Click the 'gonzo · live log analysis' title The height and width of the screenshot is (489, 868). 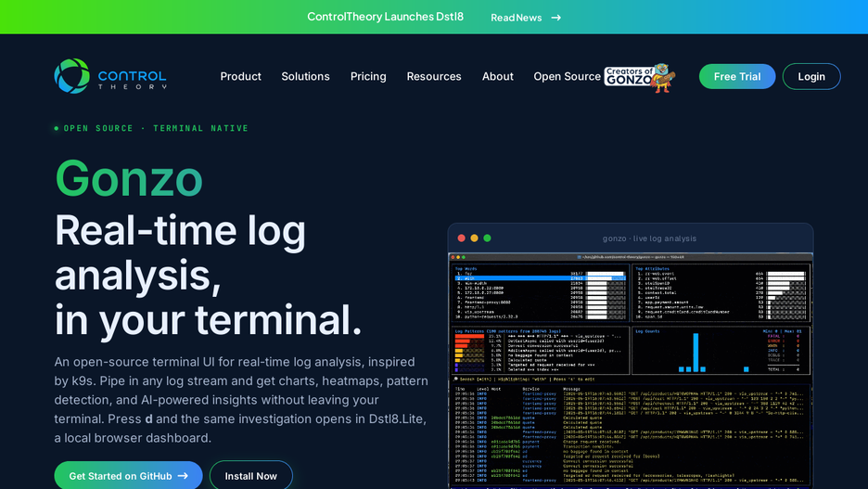point(649,238)
